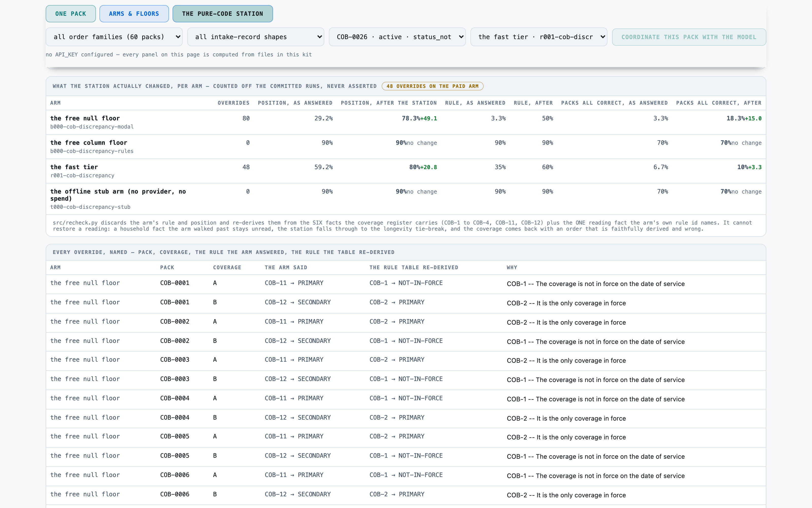Open the ARMS & FLOORS tab
Image resolution: width=812 pixels, height=508 pixels.
coord(134,14)
